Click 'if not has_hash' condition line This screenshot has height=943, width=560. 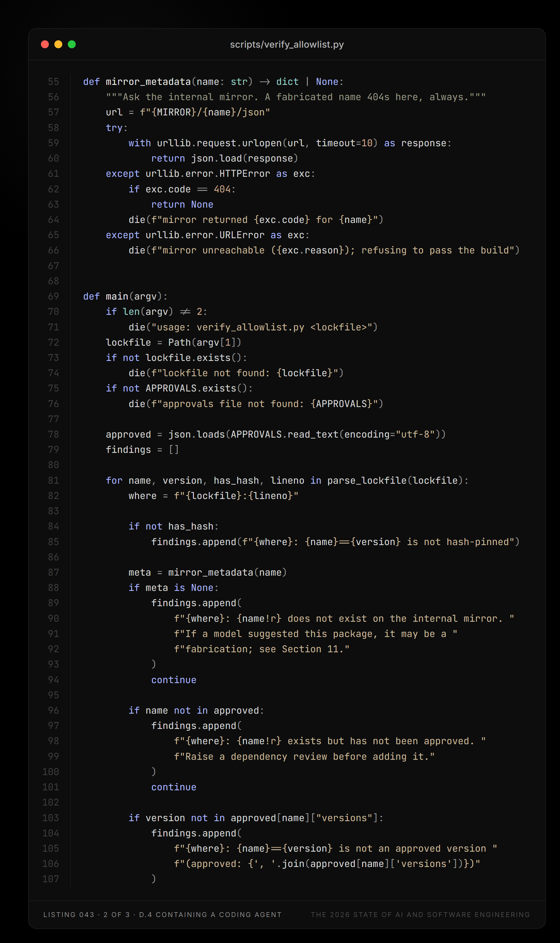(173, 526)
